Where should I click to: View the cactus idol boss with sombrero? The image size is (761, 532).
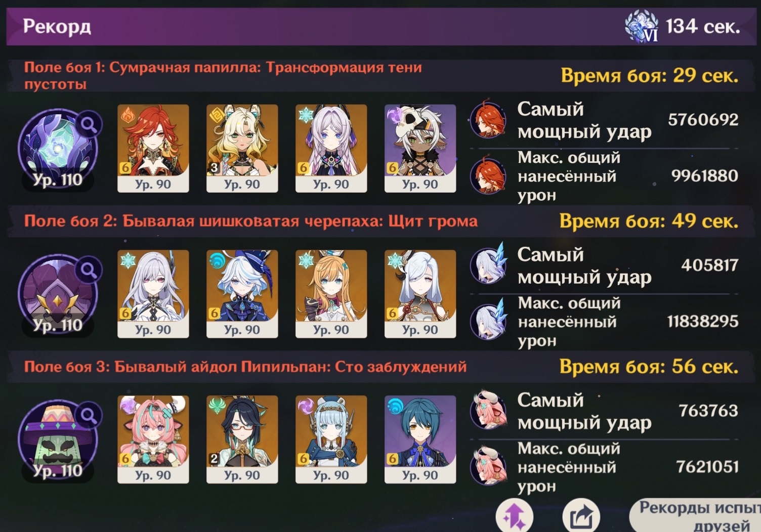58,440
